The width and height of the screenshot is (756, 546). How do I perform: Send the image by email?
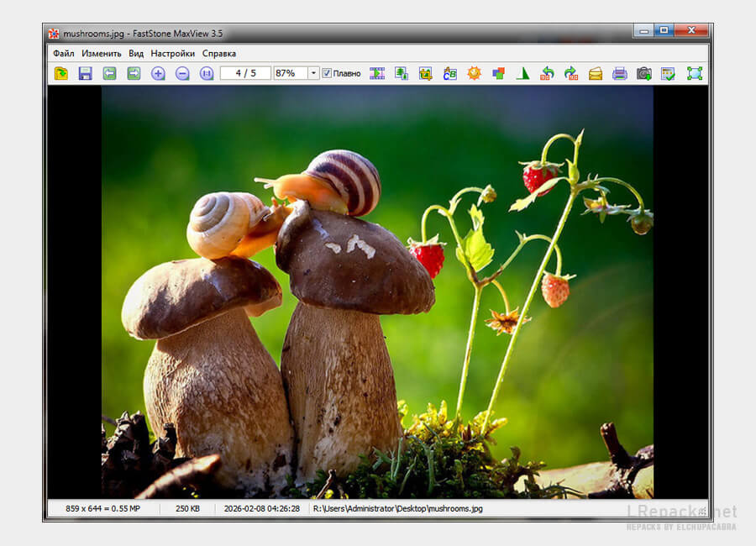596,74
